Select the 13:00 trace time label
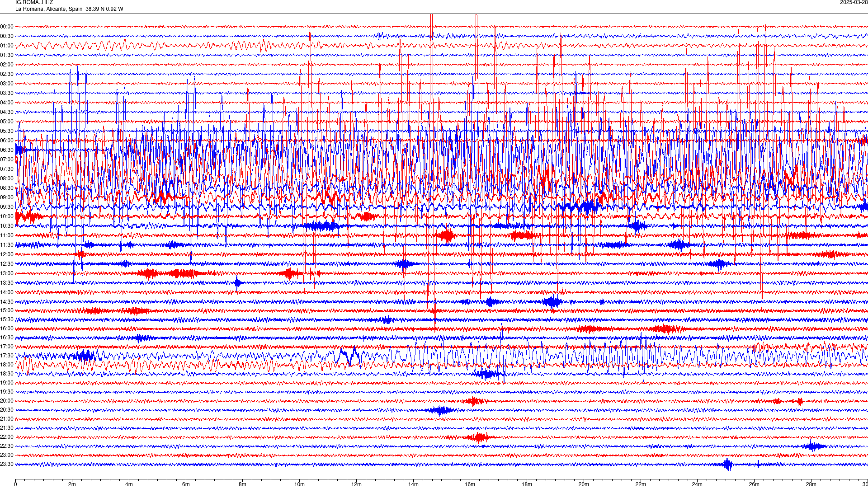 (x=7, y=273)
